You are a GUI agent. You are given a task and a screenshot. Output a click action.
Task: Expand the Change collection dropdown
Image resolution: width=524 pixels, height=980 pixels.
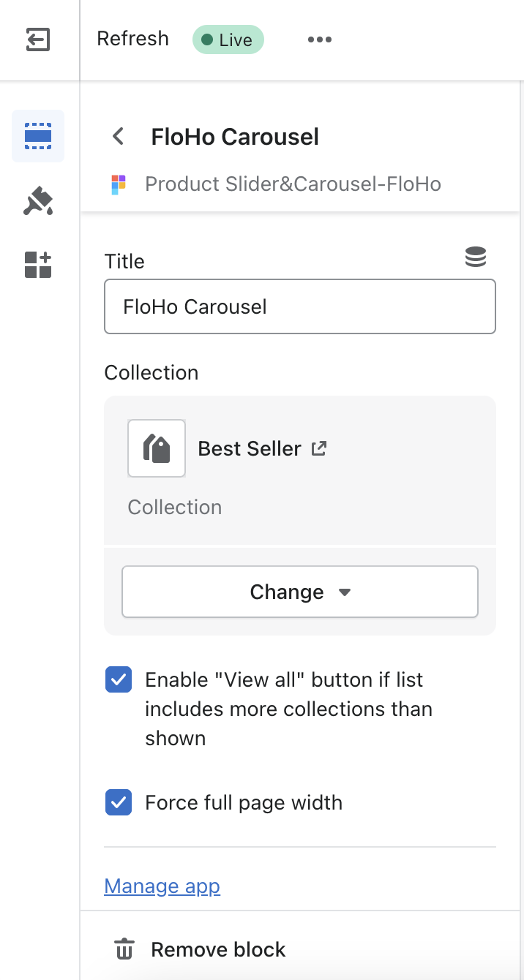pos(300,592)
